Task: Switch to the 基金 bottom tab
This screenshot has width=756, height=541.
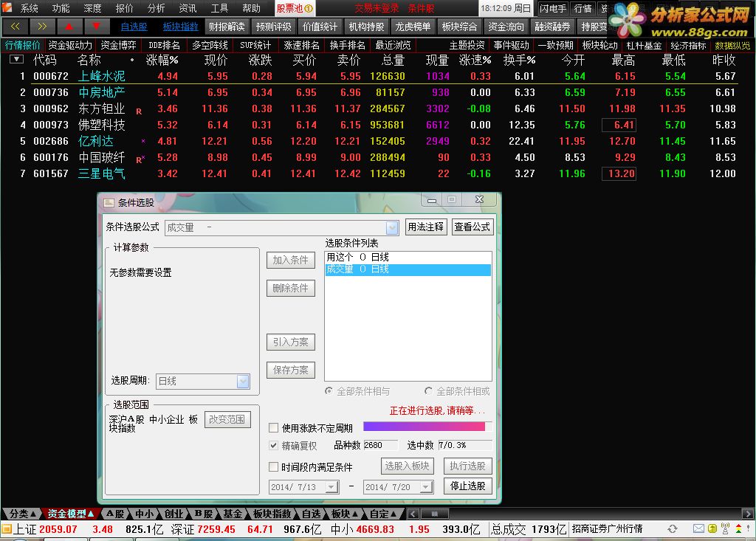Action: pyautogui.click(x=233, y=514)
